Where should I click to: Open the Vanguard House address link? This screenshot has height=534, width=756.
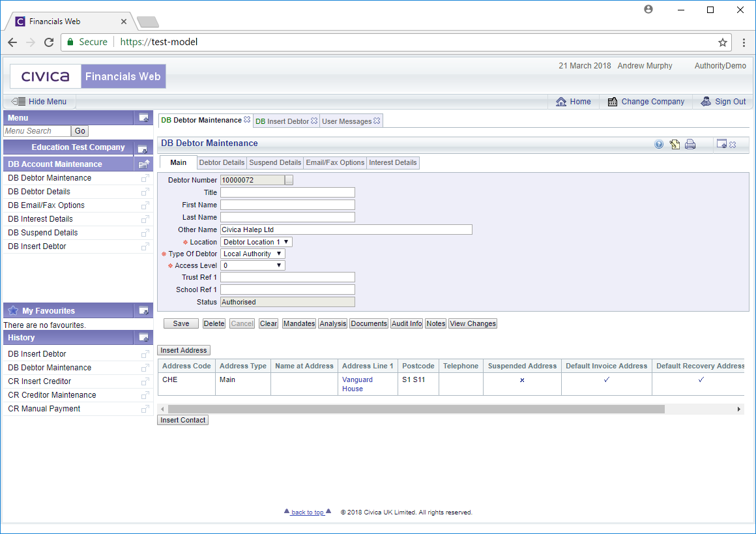pos(357,385)
